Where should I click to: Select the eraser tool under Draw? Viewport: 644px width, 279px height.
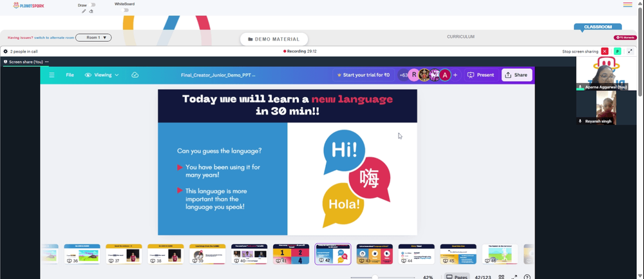91,11
